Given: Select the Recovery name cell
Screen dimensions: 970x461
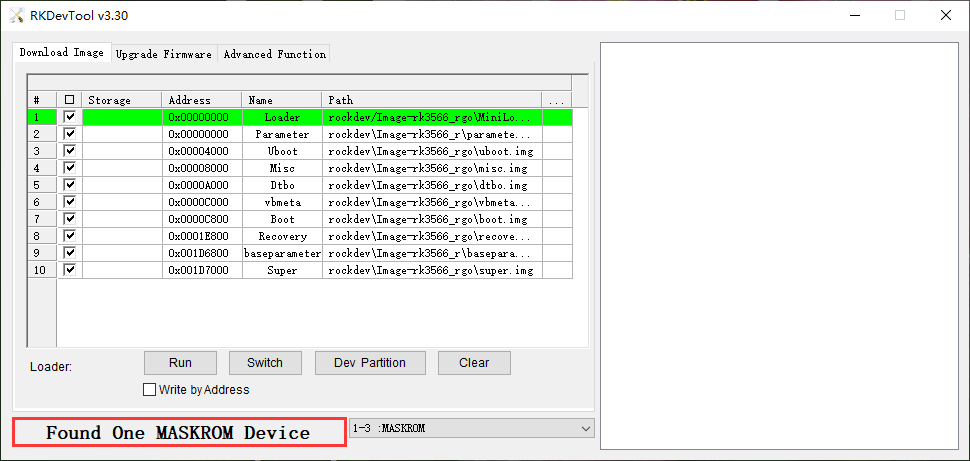Looking at the screenshot, I should coord(282,236).
